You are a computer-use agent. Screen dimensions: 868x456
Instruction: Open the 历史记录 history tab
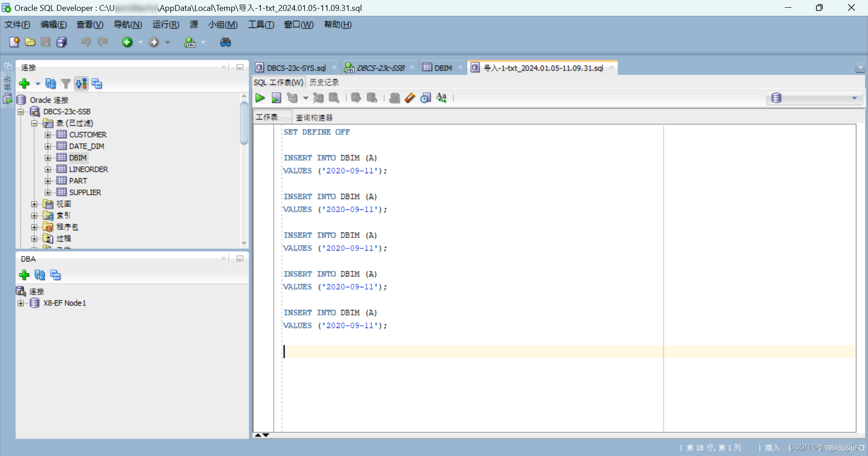(x=324, y=82)
